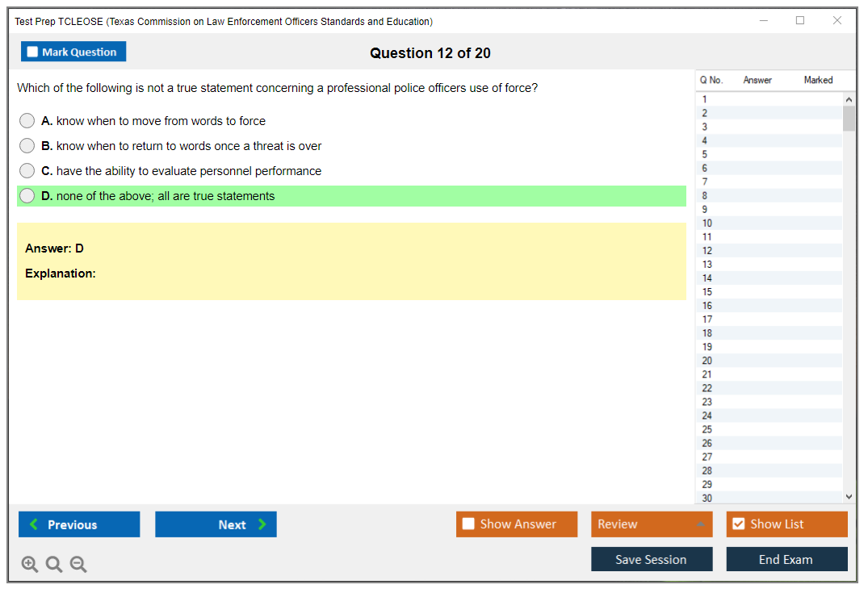The width and height of the screenshot is (868, 593).
Task: Select option D none of the above
Action: tap(27, 196)
